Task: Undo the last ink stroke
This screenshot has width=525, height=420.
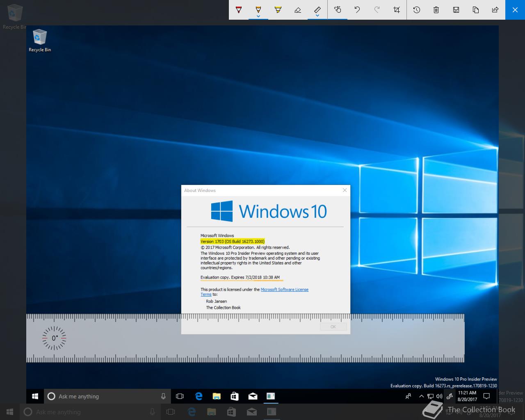Action: pos(357,9)
